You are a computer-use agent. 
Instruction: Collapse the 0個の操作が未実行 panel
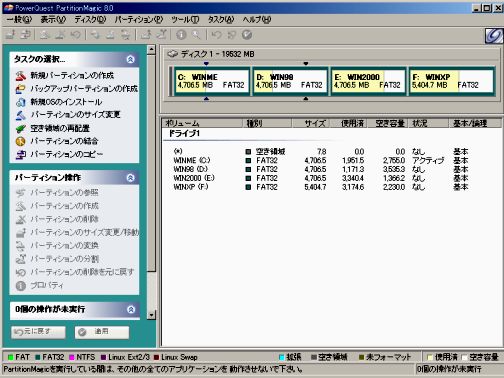pyautogui.click(x=131, y=310)
